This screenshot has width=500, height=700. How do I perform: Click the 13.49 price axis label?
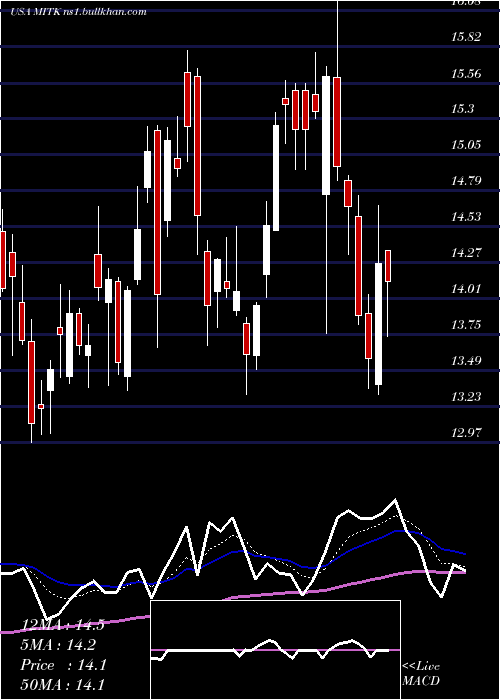click(x=466, y=361)
